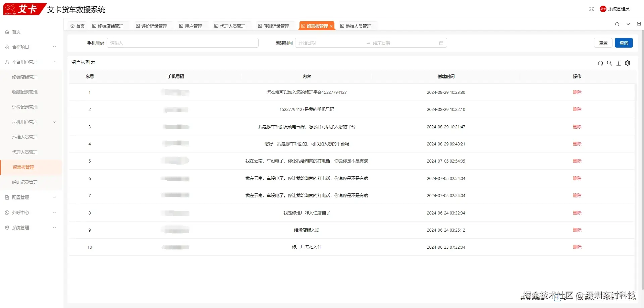Open 地推人员管理 in the sidebar
The width and height of the screenshot is (644, 308).
pyautogui.click(x=25, y=137)
